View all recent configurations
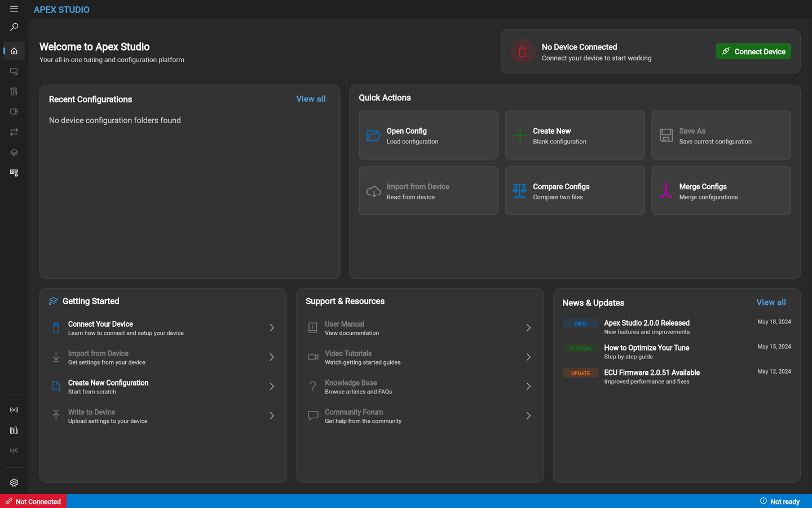The width and height of the screenshot is (812, 508). click(311, 99)
